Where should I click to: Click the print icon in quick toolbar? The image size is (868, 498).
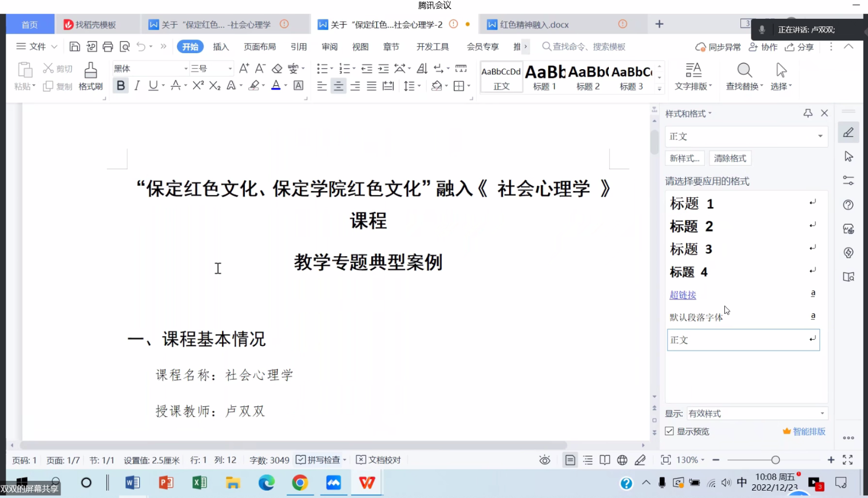click(108, 47)
